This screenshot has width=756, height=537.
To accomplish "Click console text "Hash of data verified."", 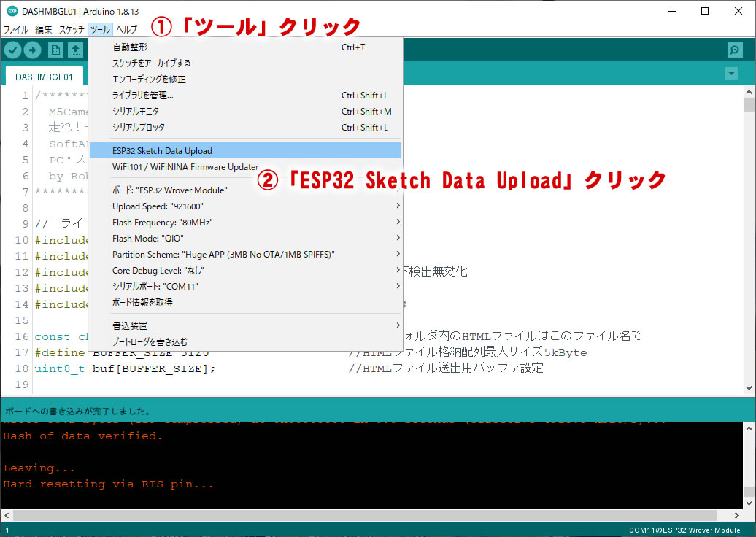I will (83, 436).
